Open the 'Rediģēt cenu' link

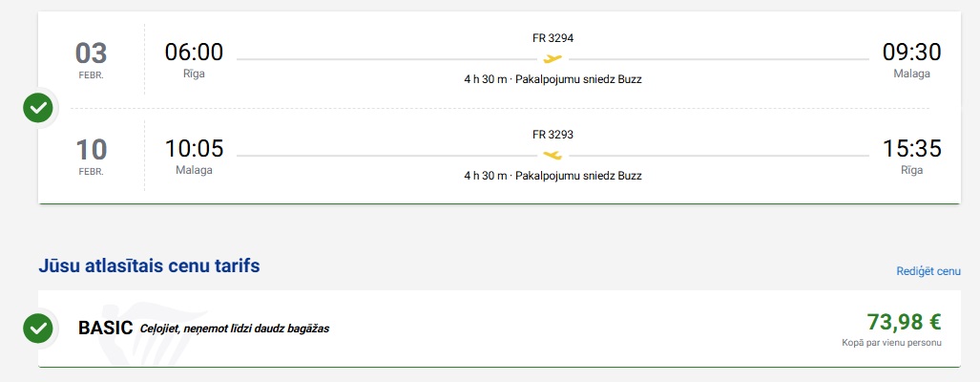928,271
